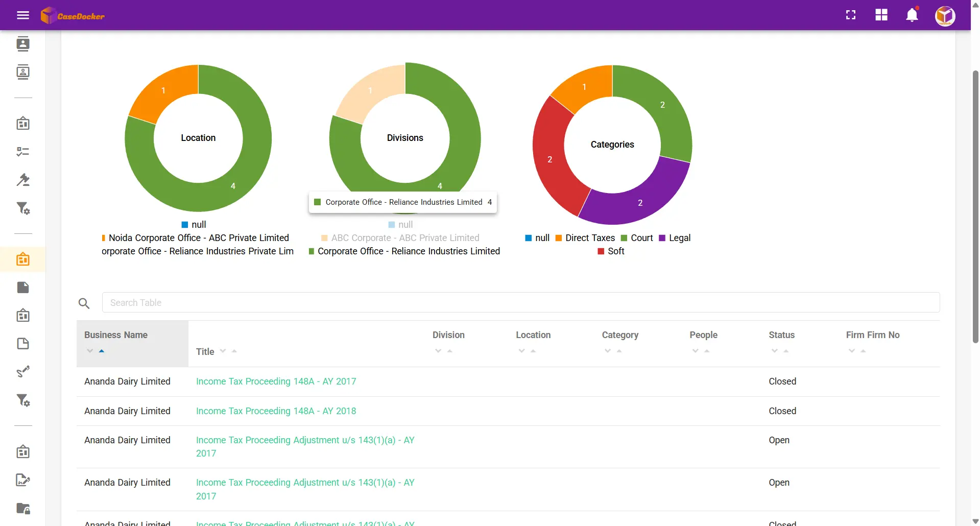This screenshot has height=526, width=980.
Task: Click the CaseDocker logo
Action: click(73, 15)
